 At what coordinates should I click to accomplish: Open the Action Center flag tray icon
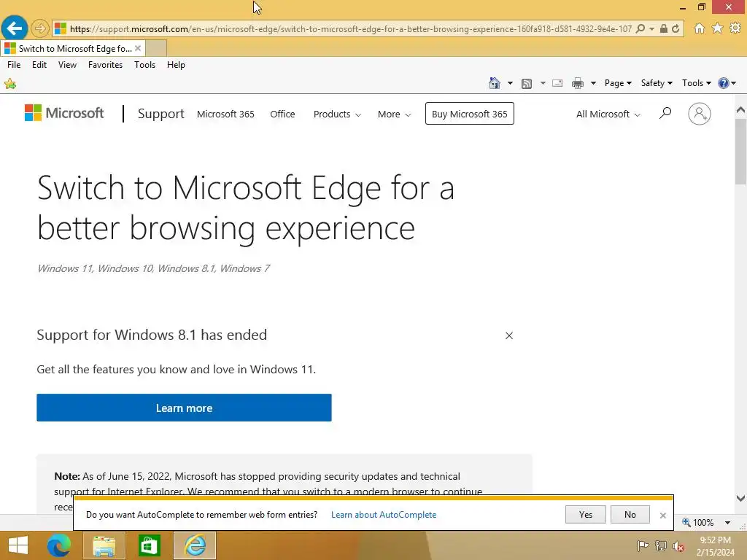click(x=643, y=545)
